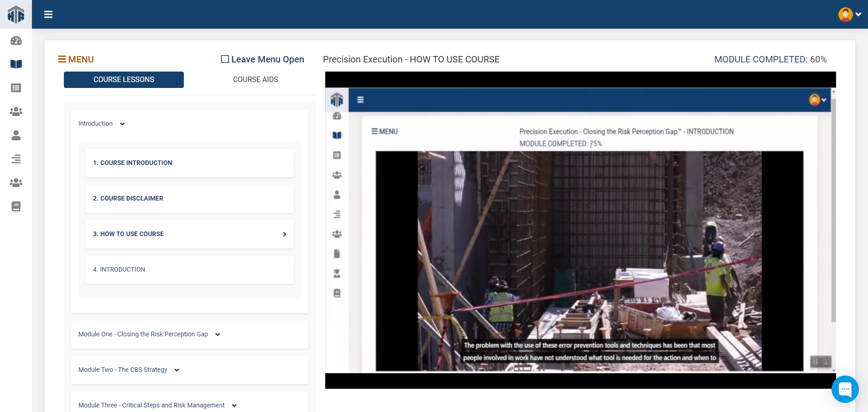Click the notebook icon at sidebar bottom
868x412 pixels.
pyautogui.click(x=16, y=206)
